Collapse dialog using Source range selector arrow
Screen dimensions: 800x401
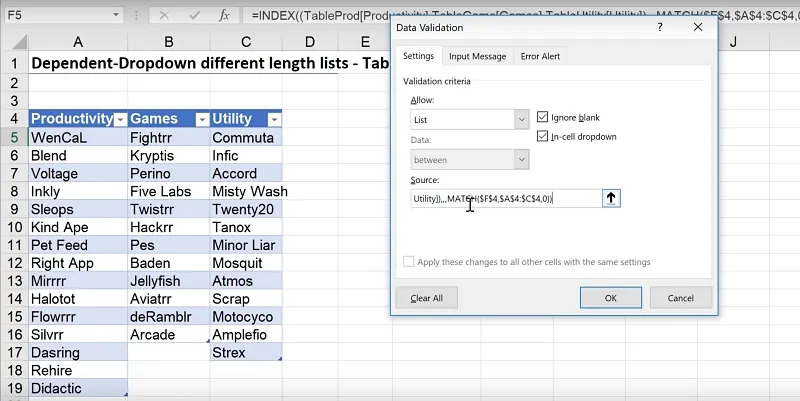[x=612, y=198]
